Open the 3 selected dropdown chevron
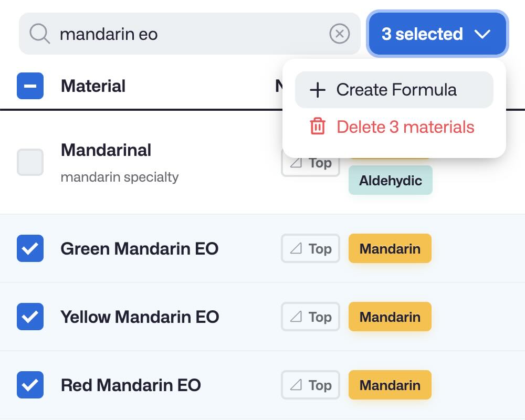Image resolution: width=525 pixels, height=420 pixels. [x=482, y=34]
